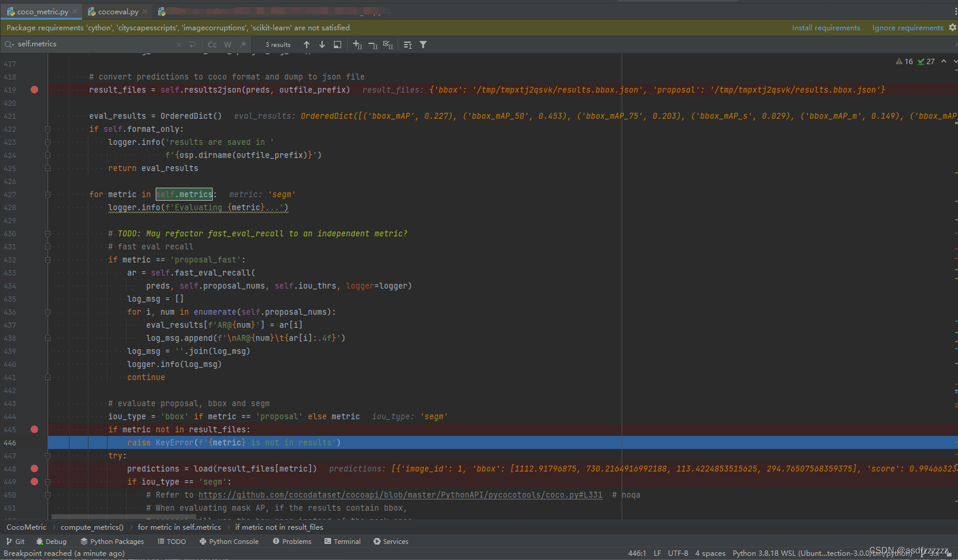Open search history dropdown magnifier icon

[9, 45]
